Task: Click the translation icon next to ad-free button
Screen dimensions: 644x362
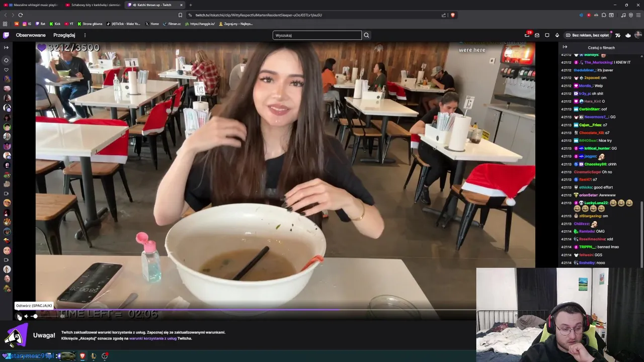Action: click(x=618, y=35)
